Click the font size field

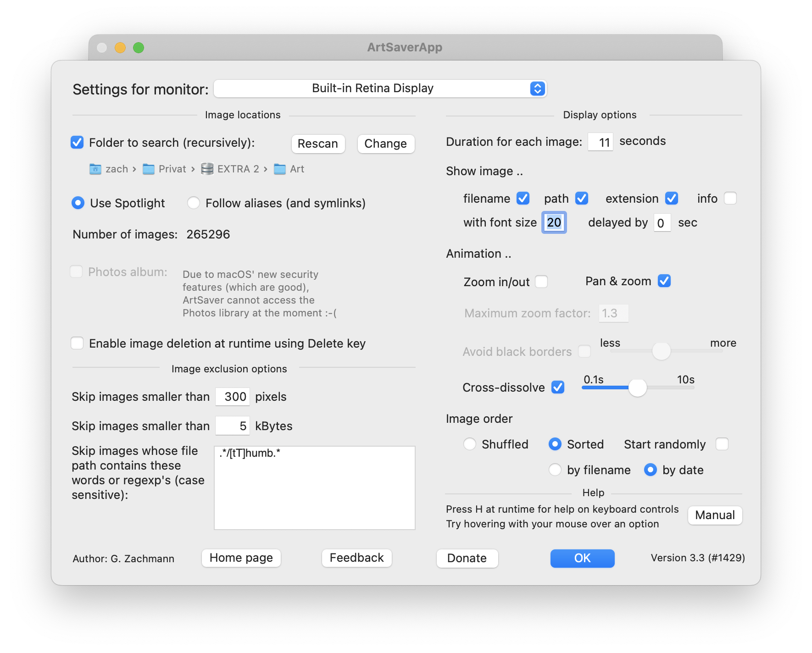coord(554,222)
